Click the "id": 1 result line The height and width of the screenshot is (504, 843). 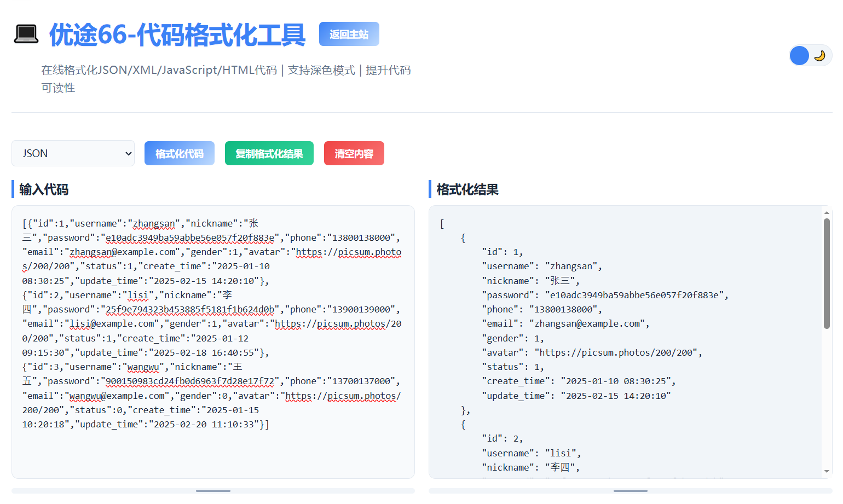point(503,252)
